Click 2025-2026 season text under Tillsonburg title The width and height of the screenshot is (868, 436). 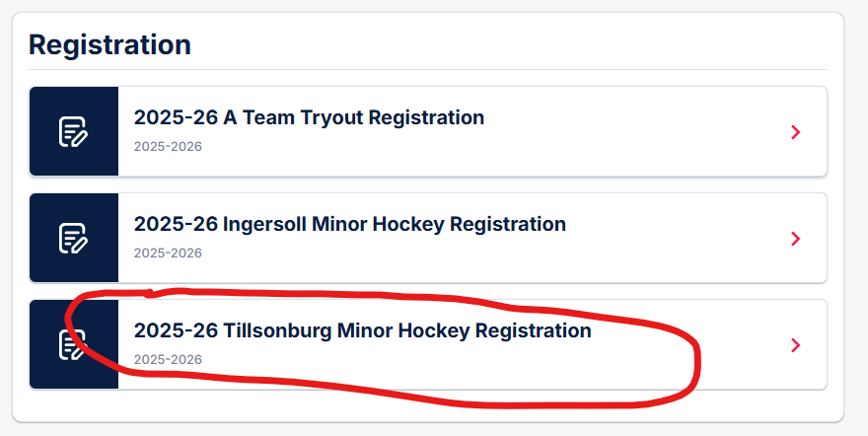click(x=168, y=360)
